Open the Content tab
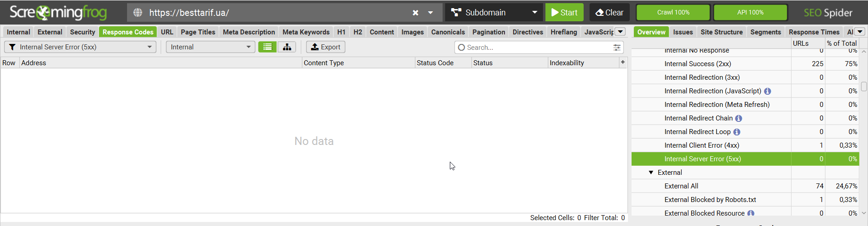Image resolution: width=868 pixels, height=226 pixels. click(x=382, y=32)
